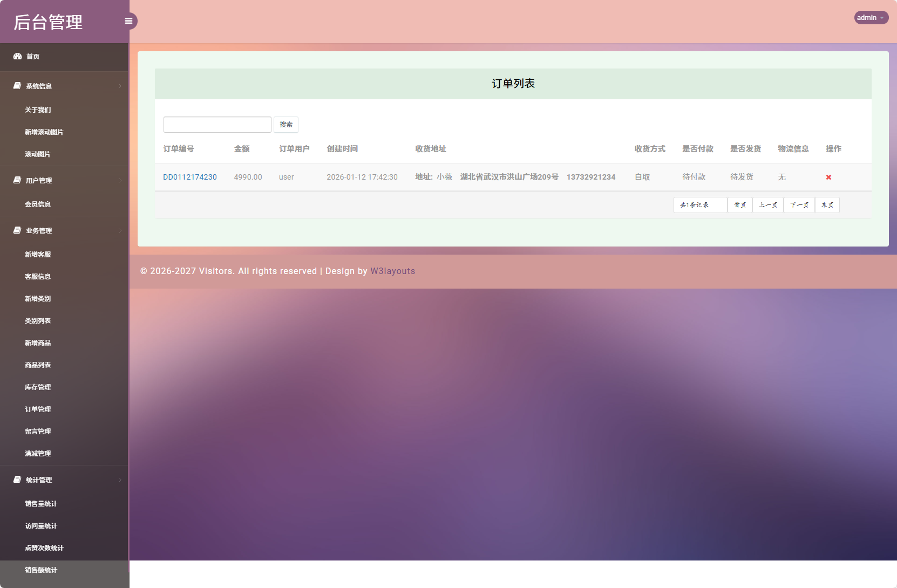897x588 pixels.
Task: Click the 待付款 payment status cell
Action: click(694, 177)
